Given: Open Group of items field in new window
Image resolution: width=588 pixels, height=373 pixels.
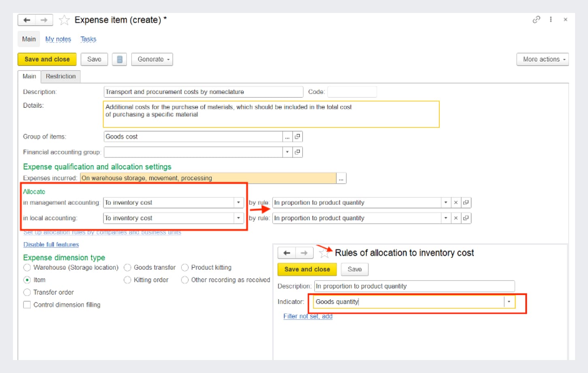Looking at the screenshot, I should (298, 137).
